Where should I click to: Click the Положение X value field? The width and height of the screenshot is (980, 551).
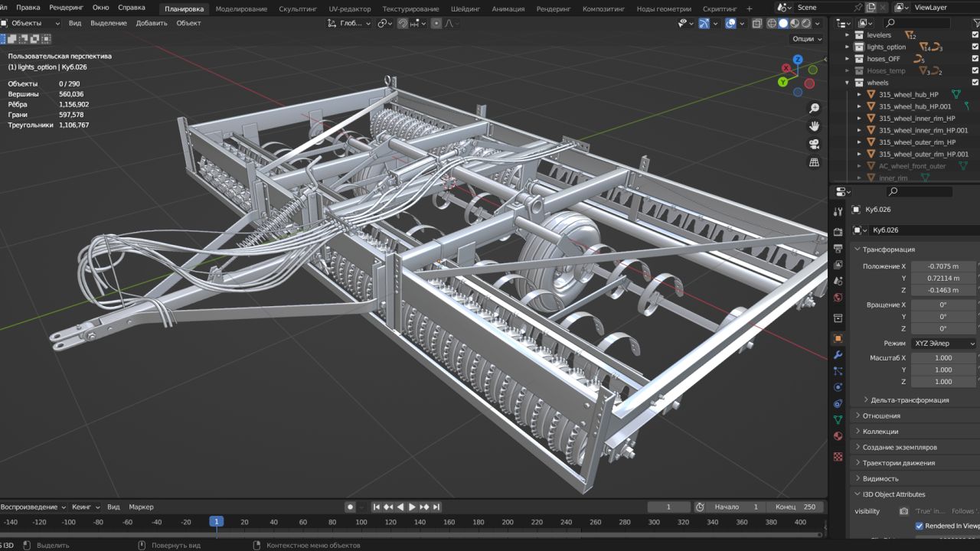[942, 266]
